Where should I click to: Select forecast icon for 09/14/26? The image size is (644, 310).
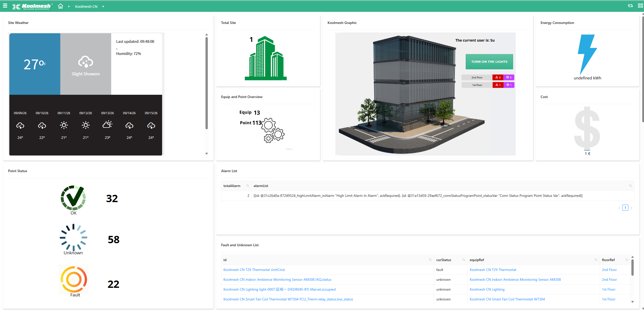point(129,125)
